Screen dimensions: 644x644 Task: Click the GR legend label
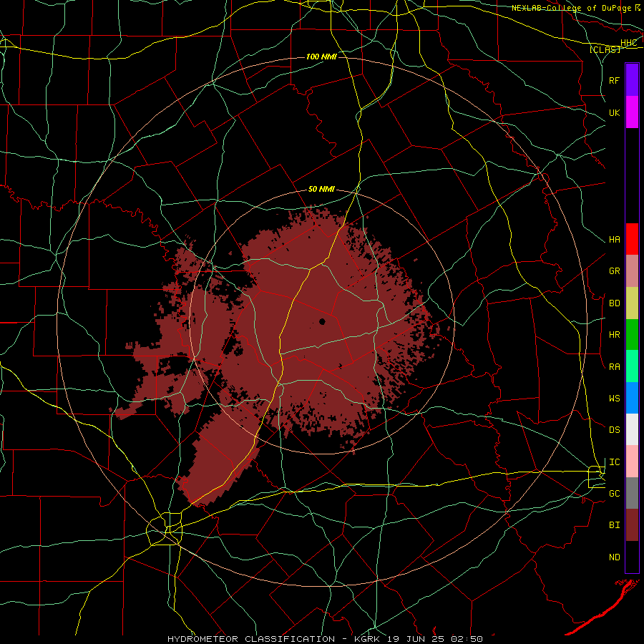[614, 270]
